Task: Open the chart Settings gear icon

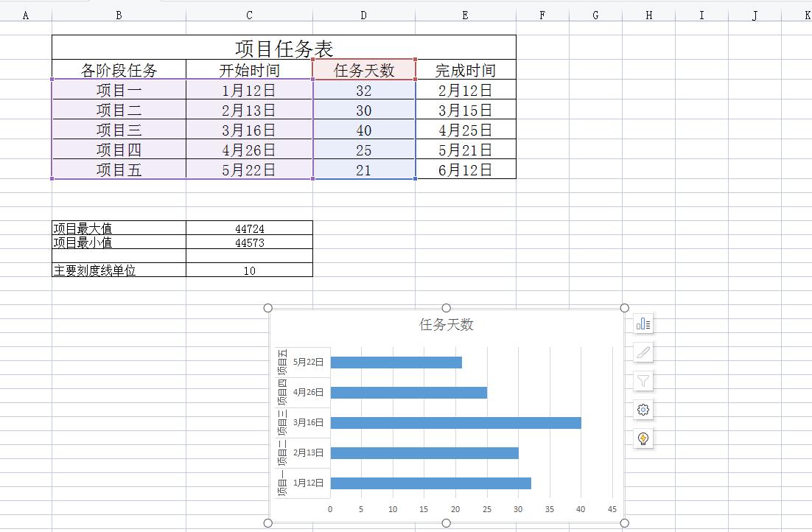Action: 642,410
